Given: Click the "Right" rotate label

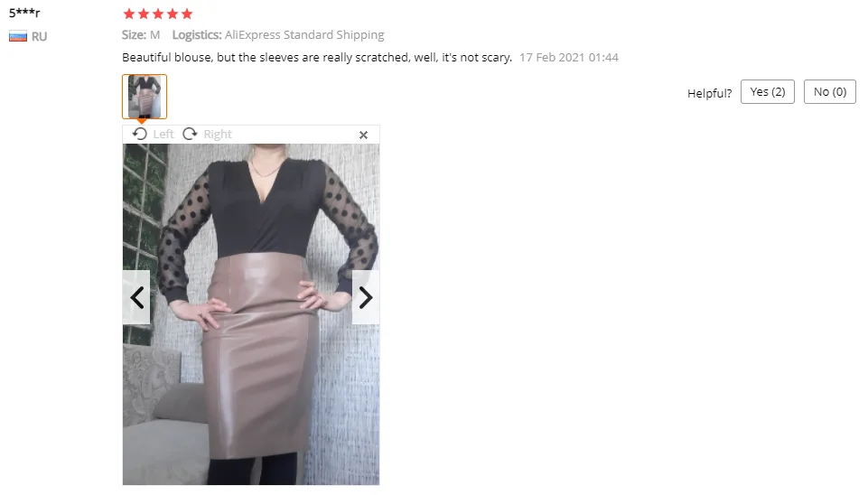Looking at the screenshot, I should coord(218,134).
